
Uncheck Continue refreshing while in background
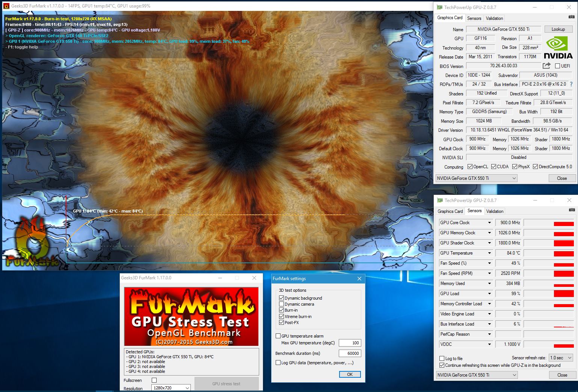[442, 365]
